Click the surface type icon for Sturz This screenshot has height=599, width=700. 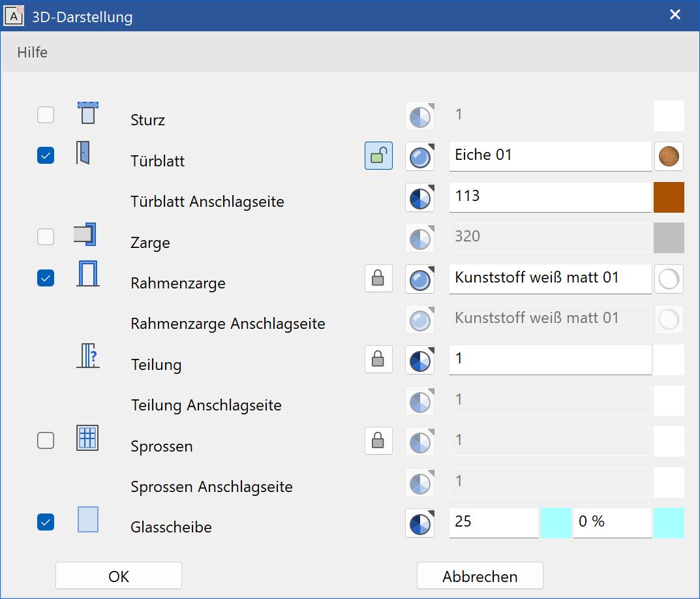(x=420, y=116)
